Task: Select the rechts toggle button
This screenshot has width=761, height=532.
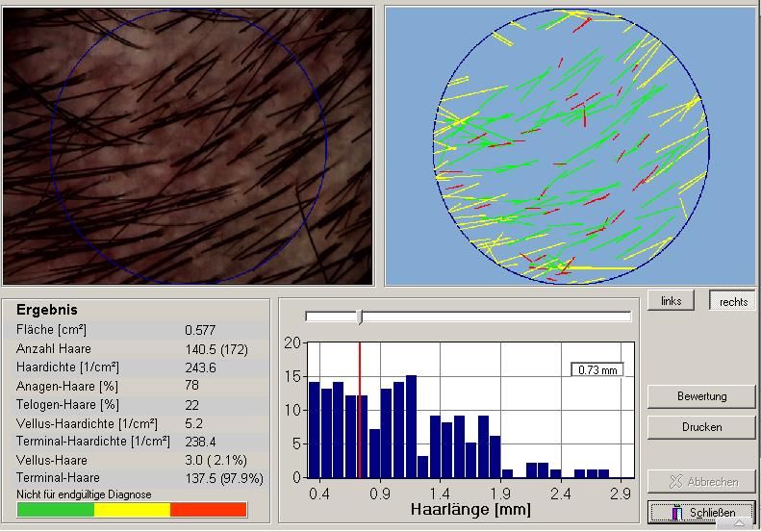Action: coord(733,301)
